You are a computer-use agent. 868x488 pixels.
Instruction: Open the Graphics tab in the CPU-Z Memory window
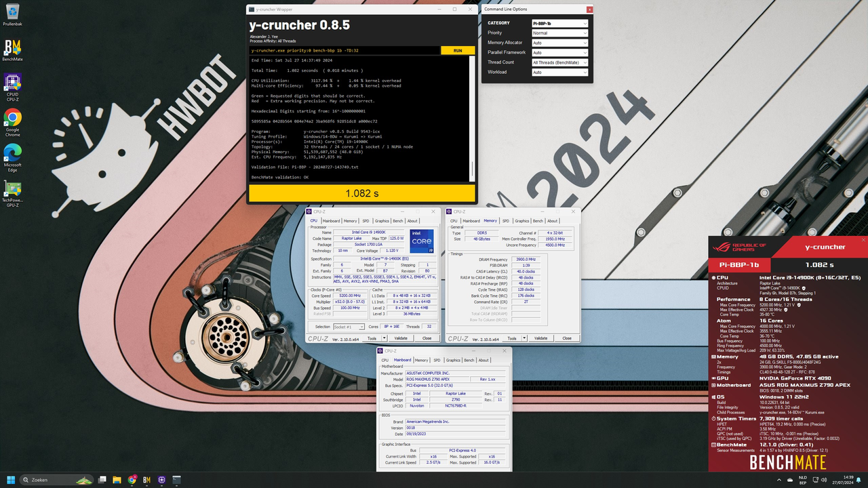point(521,221)
